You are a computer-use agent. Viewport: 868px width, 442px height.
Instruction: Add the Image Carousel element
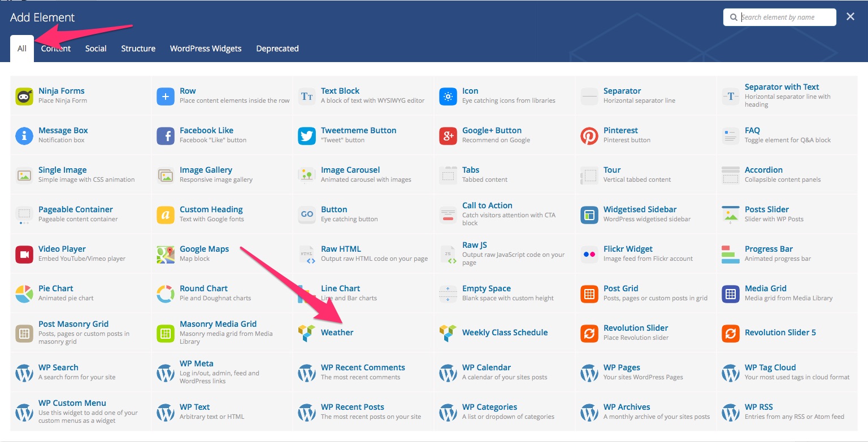click(x=363, y=174)
